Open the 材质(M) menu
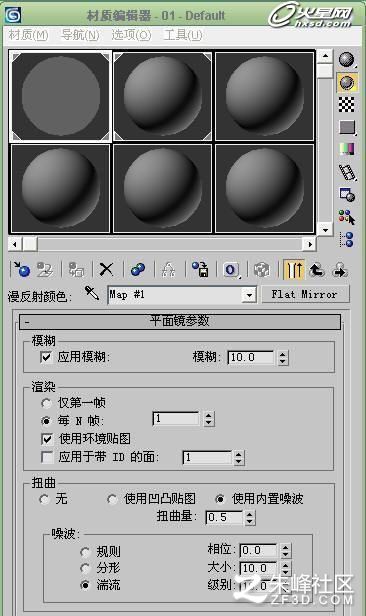This screenshot has height=616, width=366. [x=28, y=35]
